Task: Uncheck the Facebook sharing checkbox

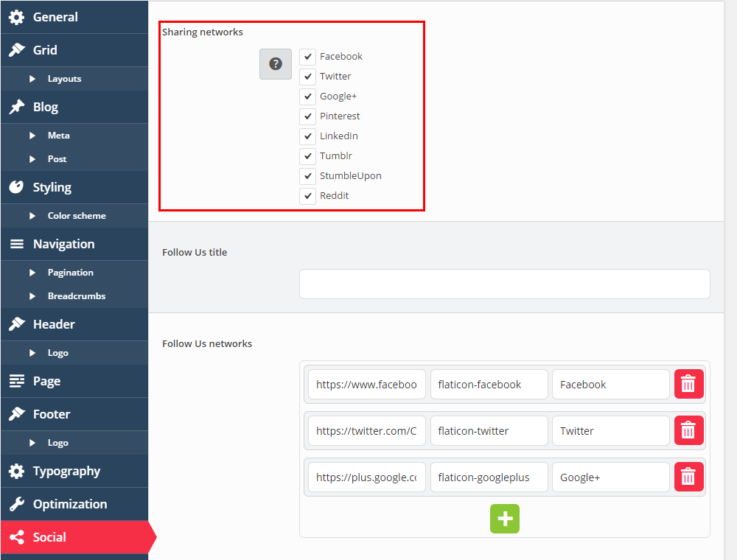Action: (308, 57)
